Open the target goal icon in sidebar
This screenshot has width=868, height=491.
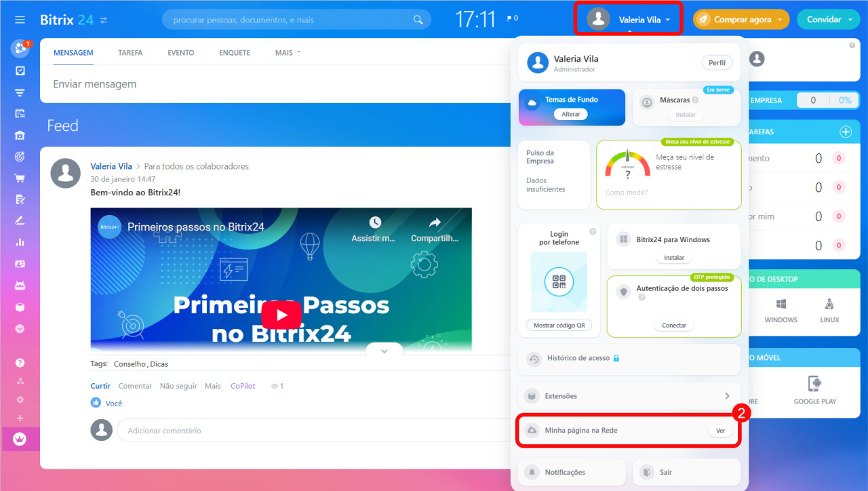(20, 157)
